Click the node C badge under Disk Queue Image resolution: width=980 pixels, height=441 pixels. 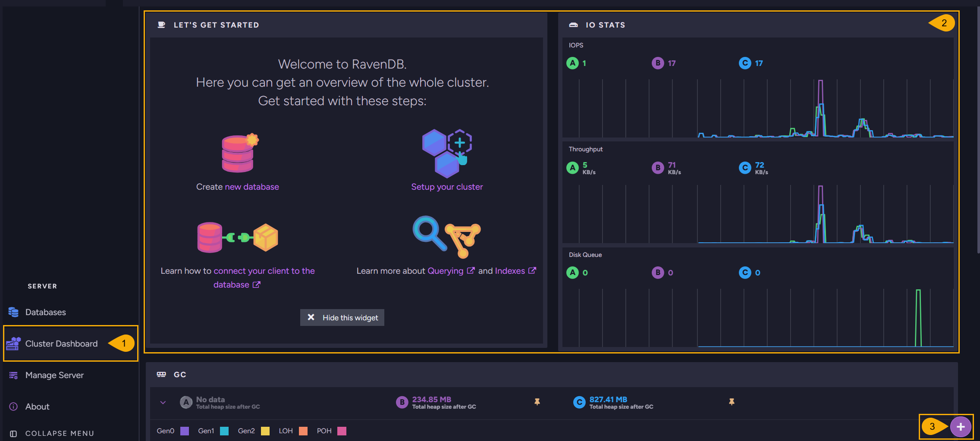tap(745, 272)
